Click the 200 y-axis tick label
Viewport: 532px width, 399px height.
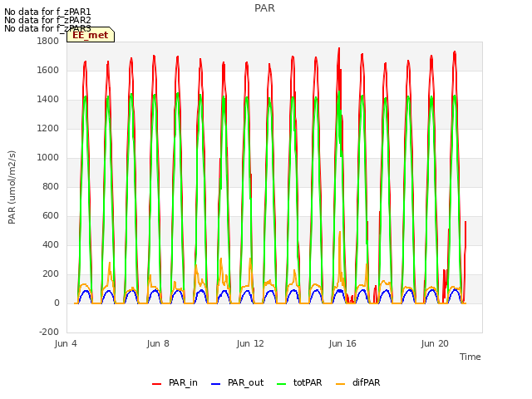[51, 274]
